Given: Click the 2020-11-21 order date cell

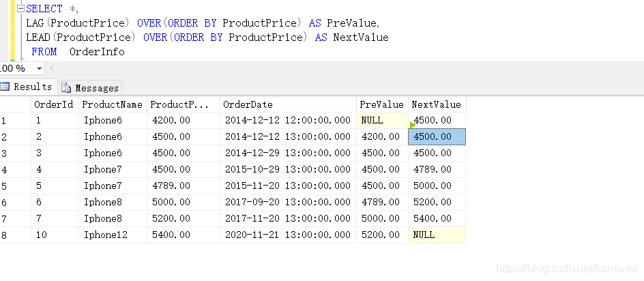Looking at the screenshot, I should coord(287,235).
